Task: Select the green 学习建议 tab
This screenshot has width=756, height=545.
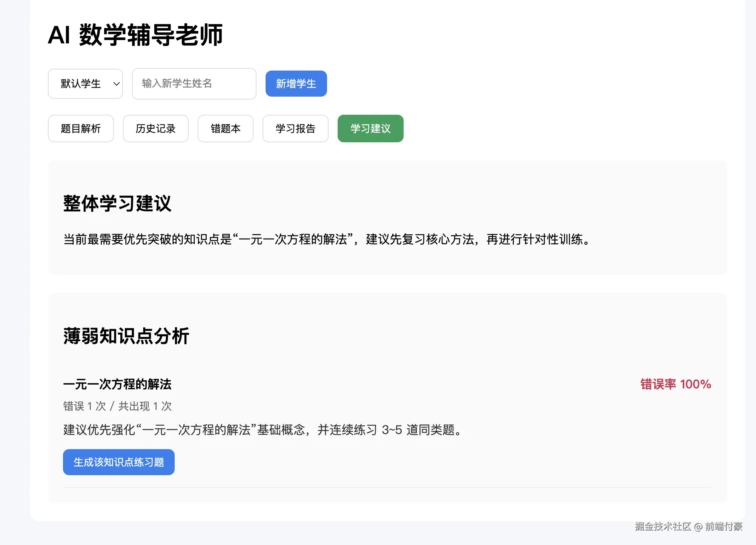Action: click(x=370, y=129)
